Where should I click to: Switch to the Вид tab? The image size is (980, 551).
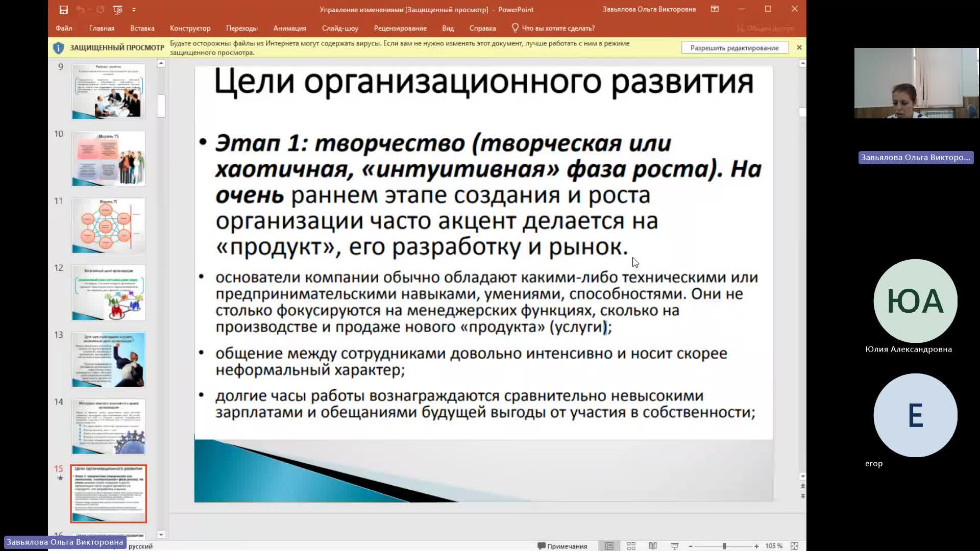pos(448,28)
